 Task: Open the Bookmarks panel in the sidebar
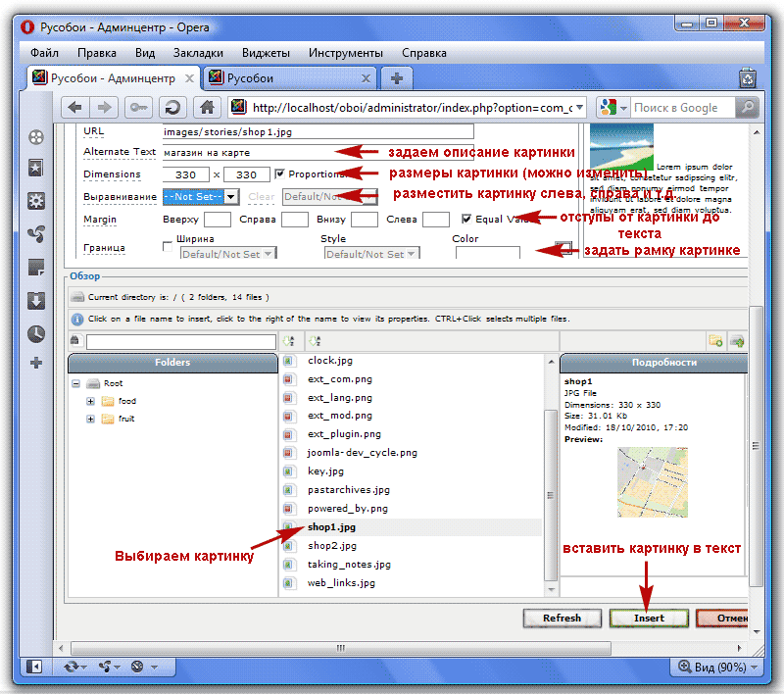(36, 169)
